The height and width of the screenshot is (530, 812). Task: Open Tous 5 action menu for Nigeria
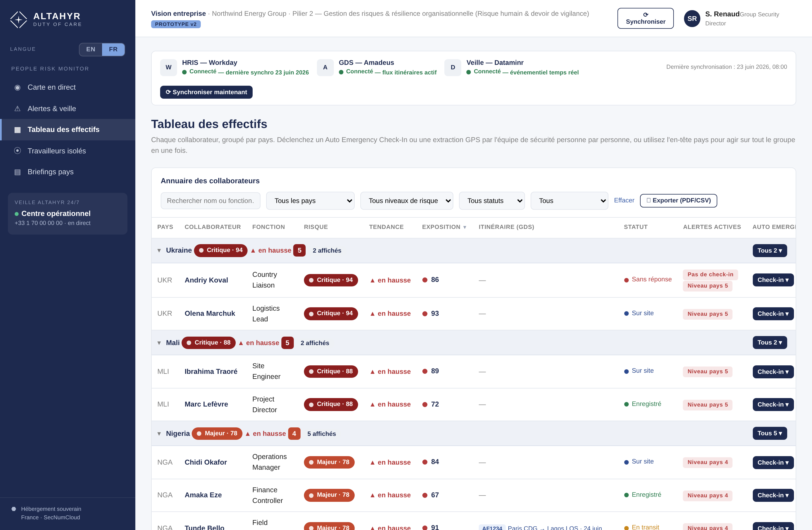[x=770, y=434]
